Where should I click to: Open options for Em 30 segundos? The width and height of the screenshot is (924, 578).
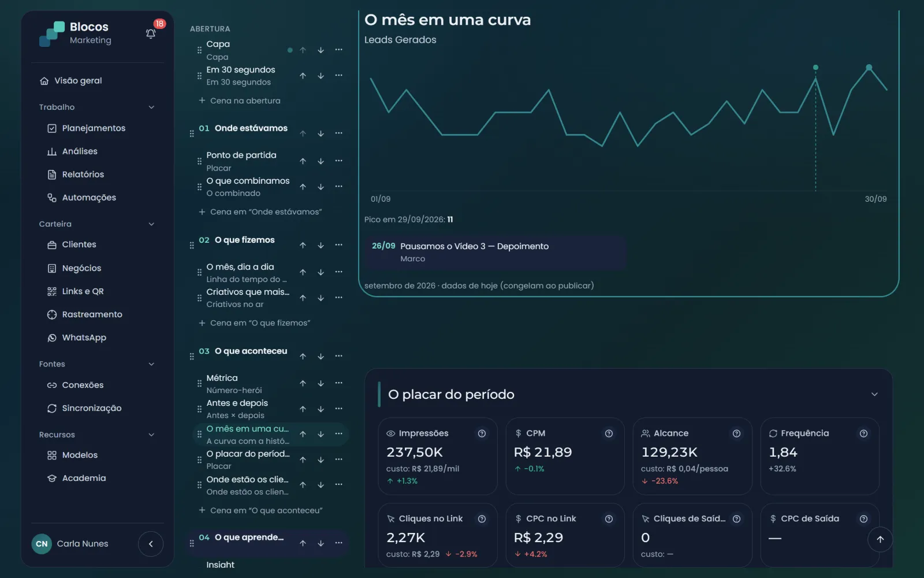(339, 75)
